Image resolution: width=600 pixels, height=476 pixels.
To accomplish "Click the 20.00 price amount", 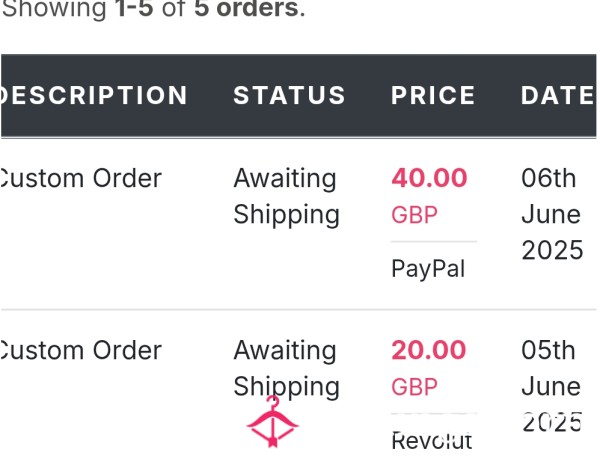I will tap(429, 350).
